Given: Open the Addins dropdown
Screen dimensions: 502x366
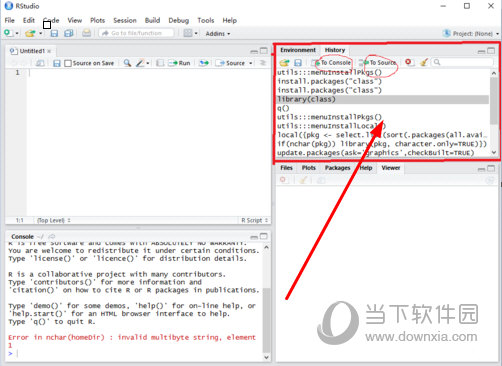Looking at the screenshot, I should tap(218, 33).
